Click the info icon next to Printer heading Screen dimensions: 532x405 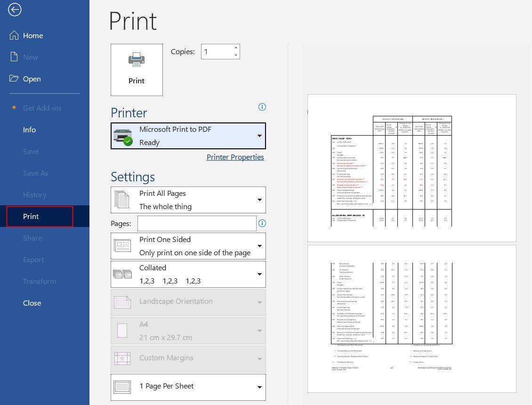click(262, 107)
